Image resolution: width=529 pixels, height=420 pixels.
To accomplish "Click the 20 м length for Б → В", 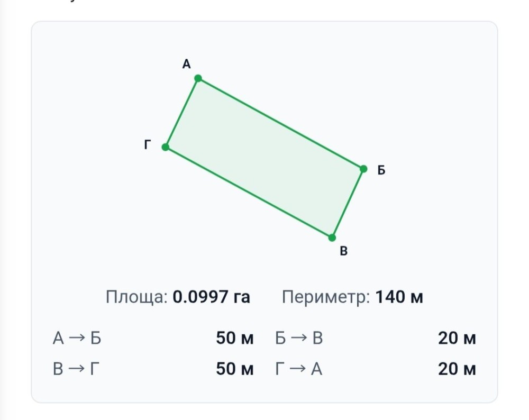I will 457,338.
